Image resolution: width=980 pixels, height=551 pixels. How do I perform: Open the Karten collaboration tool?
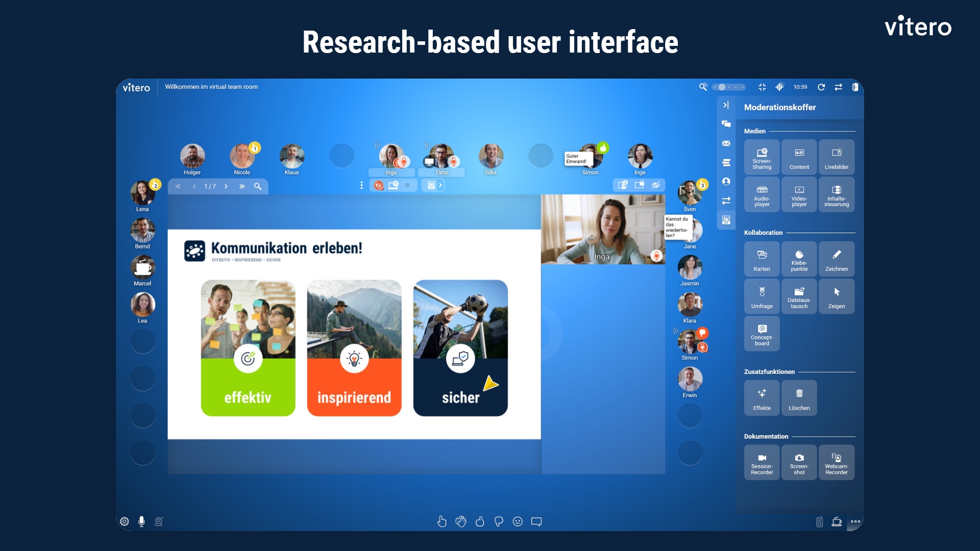pos(762,259)
